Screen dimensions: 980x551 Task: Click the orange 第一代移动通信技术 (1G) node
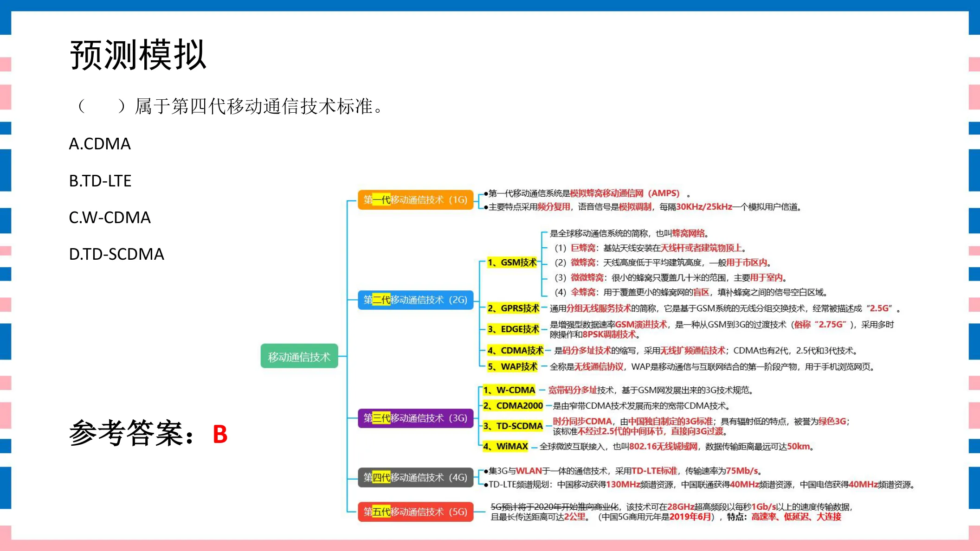(x=415, y=200)
